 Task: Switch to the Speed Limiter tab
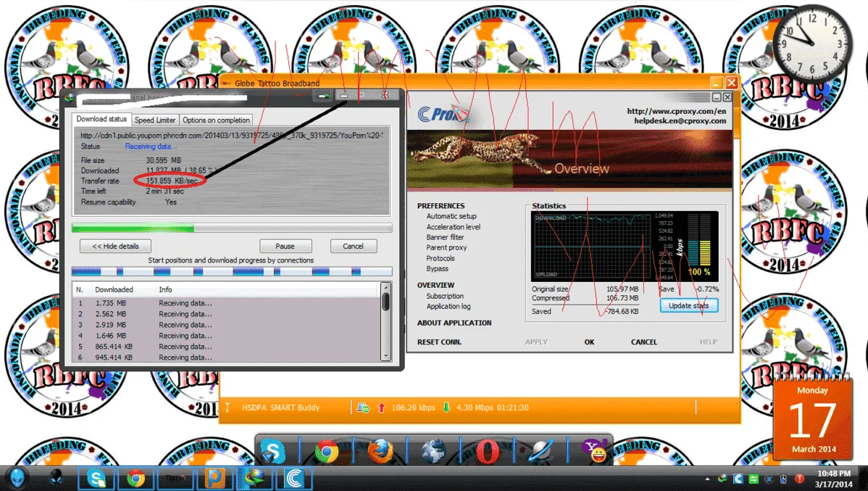(154, 120)
